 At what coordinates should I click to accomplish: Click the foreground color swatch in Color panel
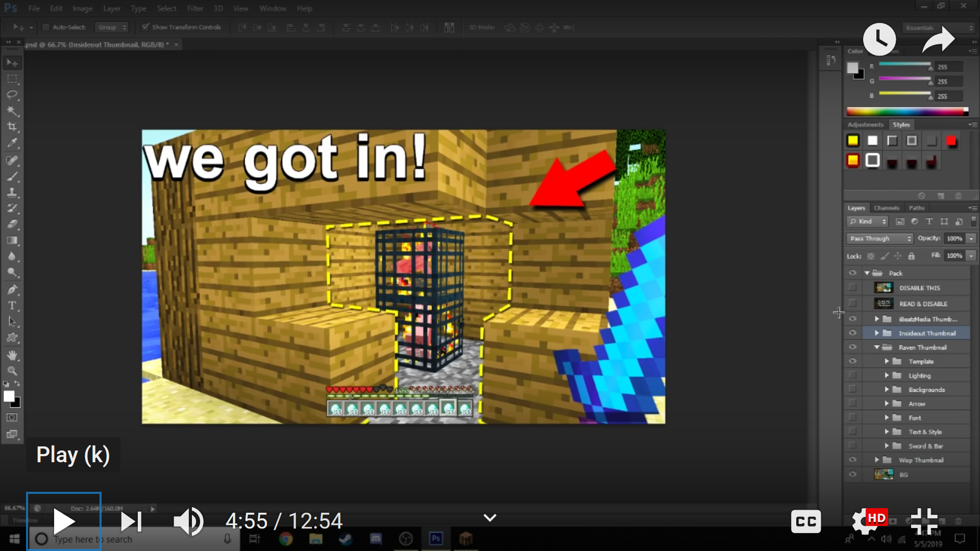852,67
